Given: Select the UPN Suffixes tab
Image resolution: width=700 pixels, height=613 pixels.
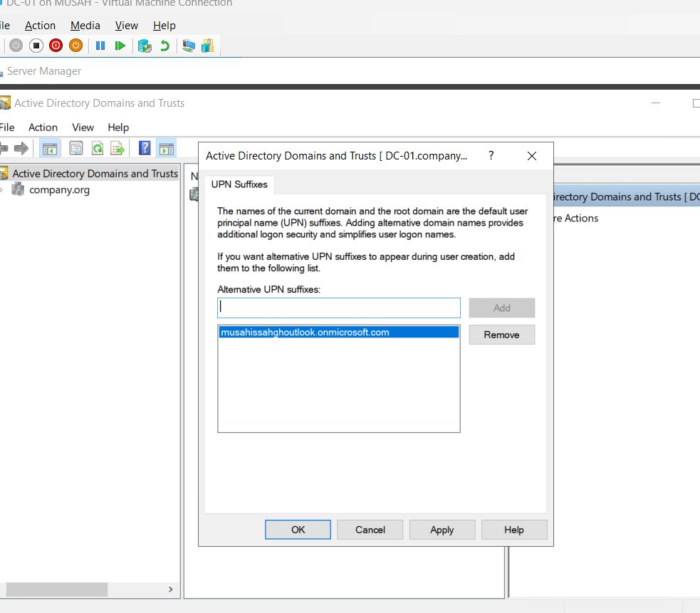Looking at the screenshot, I should pos(239,184).
